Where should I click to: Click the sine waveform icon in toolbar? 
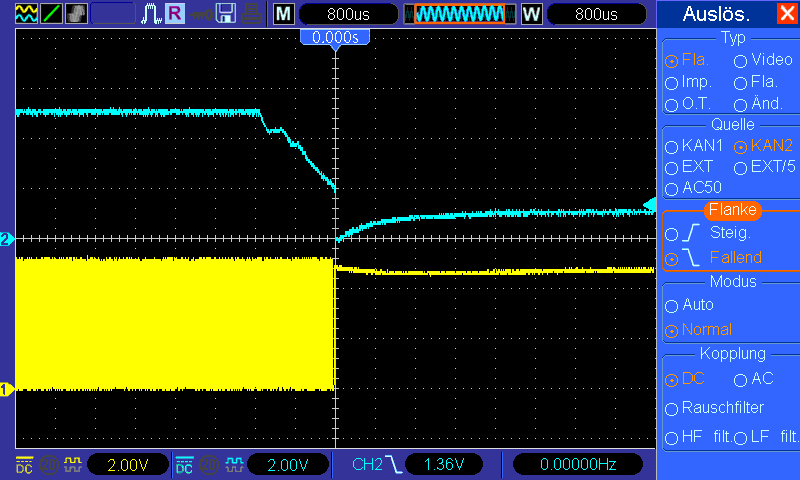[x=26, y=14]
